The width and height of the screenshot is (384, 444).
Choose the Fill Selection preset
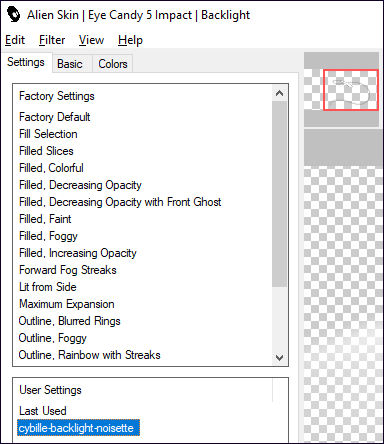pyautogui.click(x=48, y=134)
